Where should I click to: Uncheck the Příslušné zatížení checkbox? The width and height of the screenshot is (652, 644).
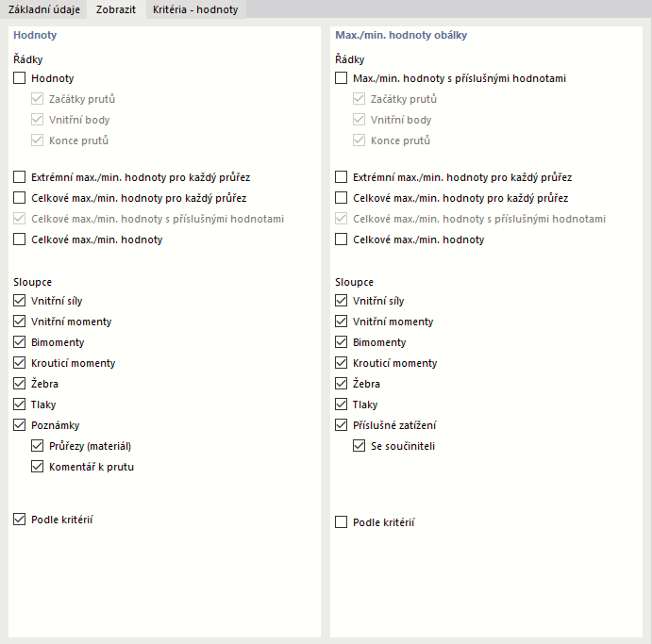click(342, 425)
